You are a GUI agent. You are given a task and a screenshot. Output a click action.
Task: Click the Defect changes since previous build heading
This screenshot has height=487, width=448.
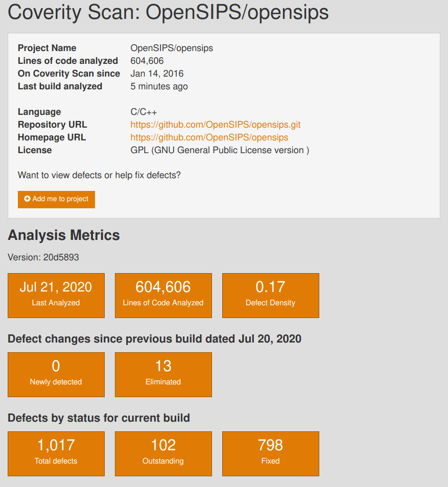click(x=154, y=339)
